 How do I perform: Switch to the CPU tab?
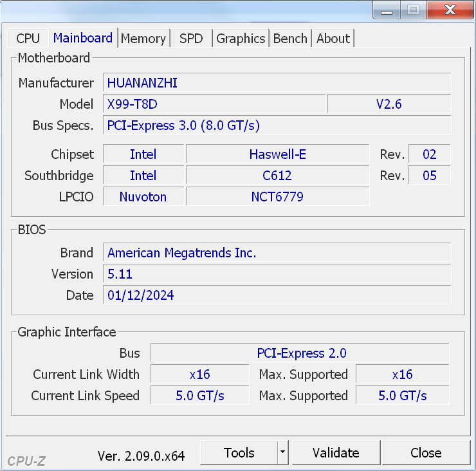(28, 39)
